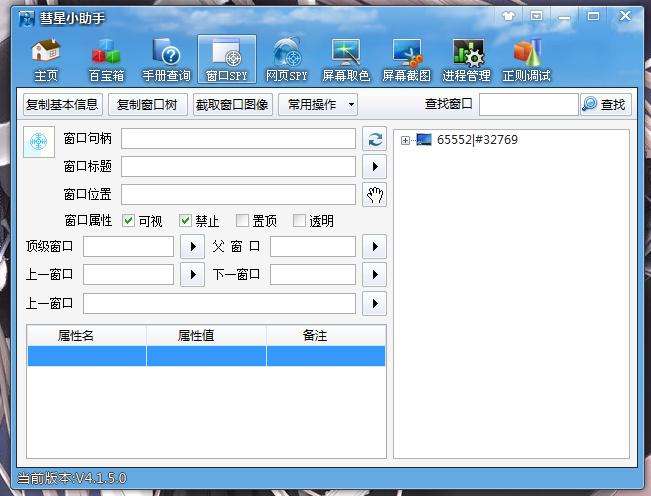Image resolution: width=651 pixels, height=496 pixels.
Task: Open 屏幕取色 color picker tool
Action: (346, 60)
